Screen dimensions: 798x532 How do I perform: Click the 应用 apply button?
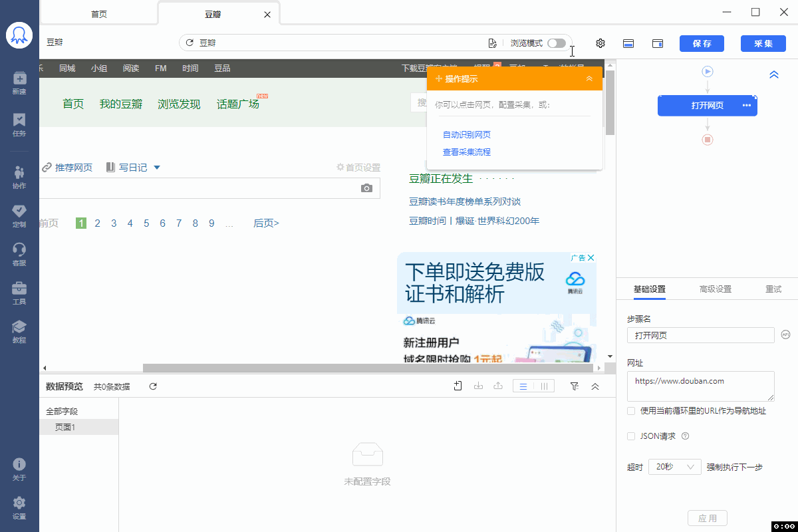[x=708, y=518]
